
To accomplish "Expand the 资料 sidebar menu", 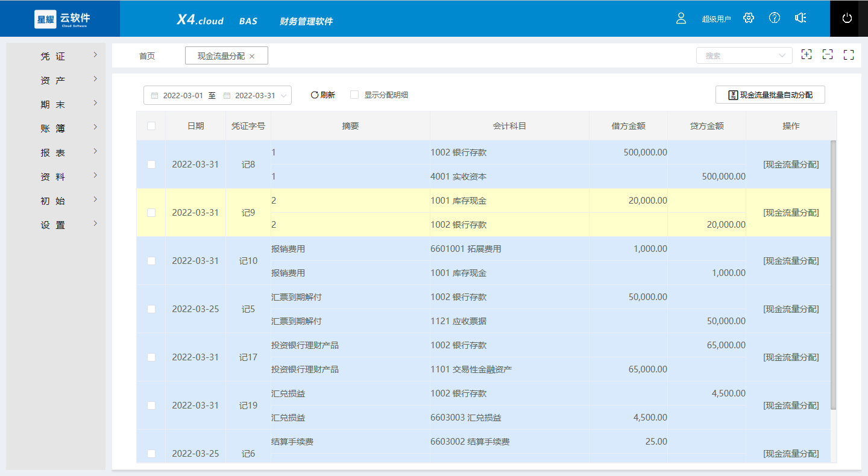I will [55, 177].
